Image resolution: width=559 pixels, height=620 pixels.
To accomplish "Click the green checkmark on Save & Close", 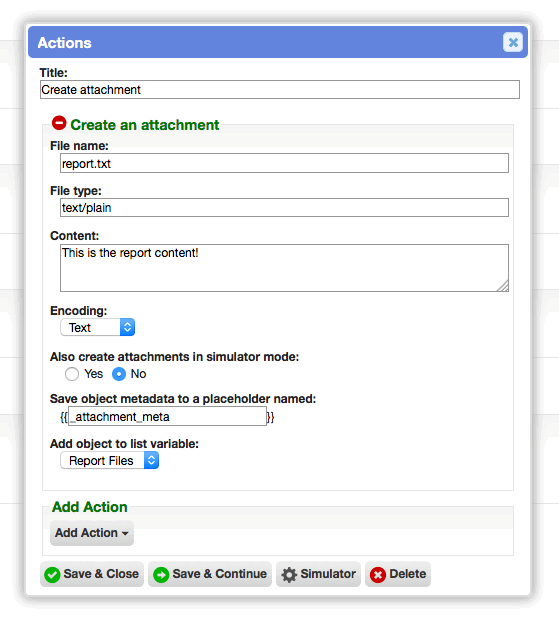I will [52, 575].
